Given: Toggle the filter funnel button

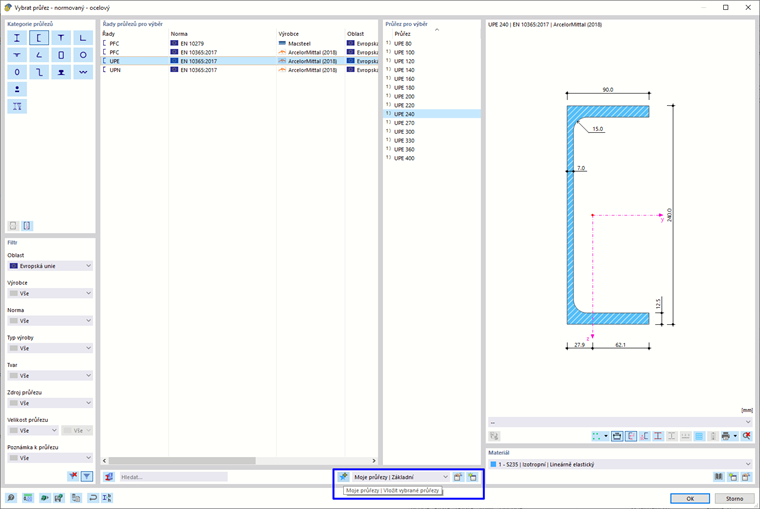Looking at the screenshot, I should (87, 477).
